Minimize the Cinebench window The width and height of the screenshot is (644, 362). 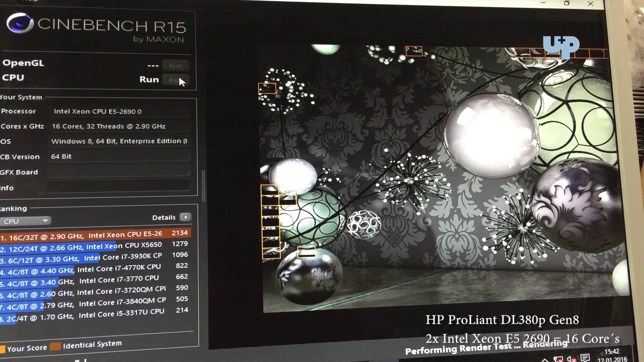pos(543,3)
